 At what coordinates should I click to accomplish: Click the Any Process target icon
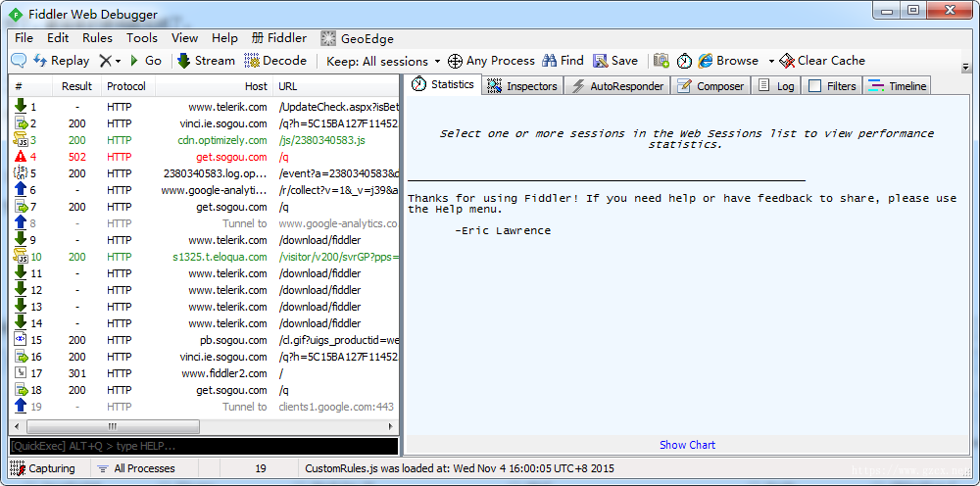tap(455, 61)
